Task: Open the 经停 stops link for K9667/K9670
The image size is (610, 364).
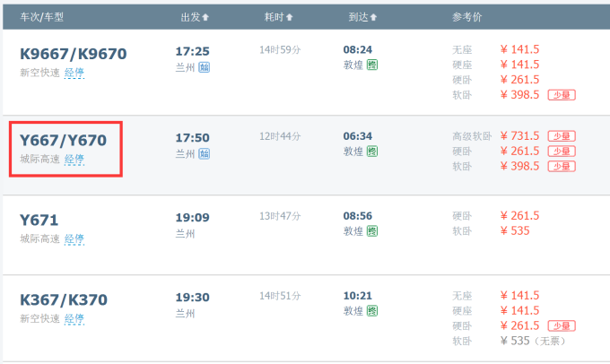Action: [x=74, y=73]
